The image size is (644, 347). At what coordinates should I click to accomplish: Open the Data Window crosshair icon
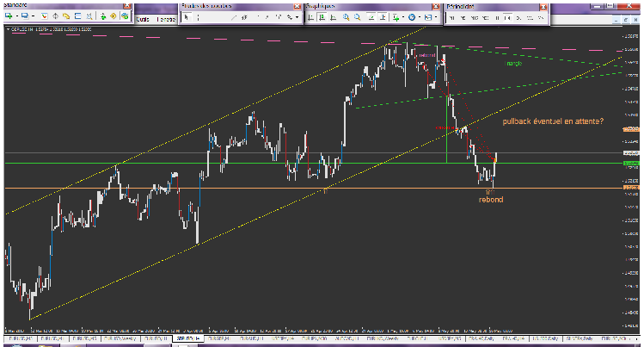[55, 16]
